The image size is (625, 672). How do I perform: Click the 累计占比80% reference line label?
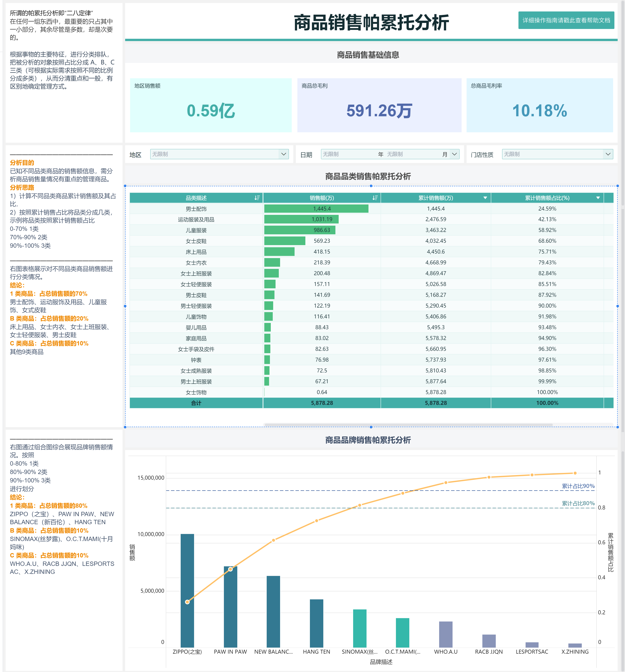(578, 503)
